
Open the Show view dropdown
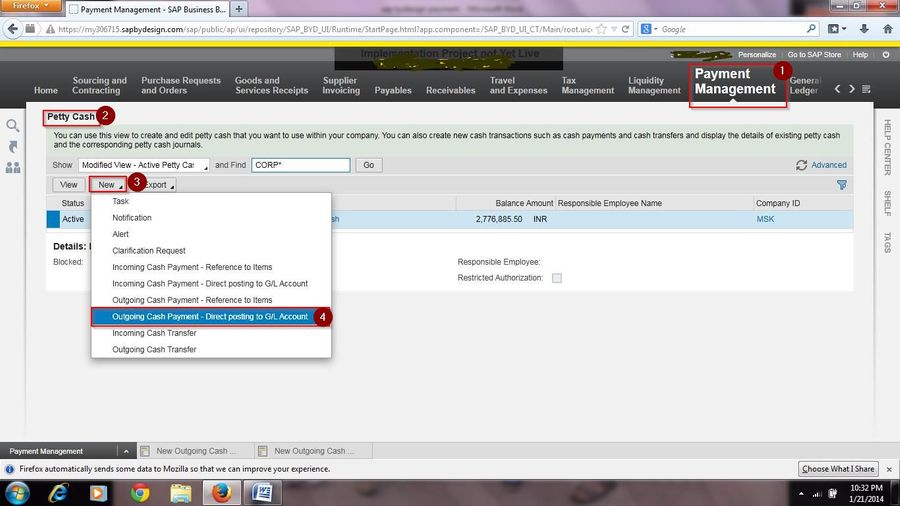(143, 165)
